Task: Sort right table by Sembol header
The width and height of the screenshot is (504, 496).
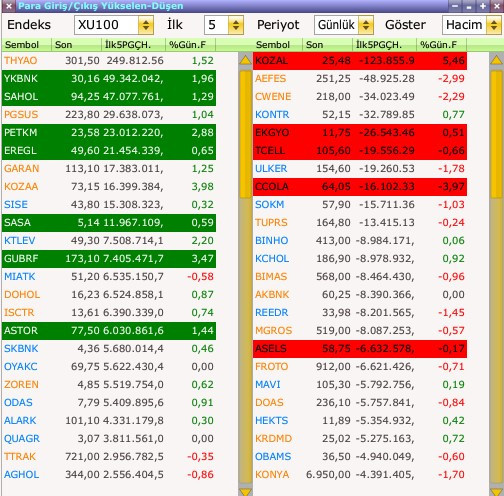Action: click(277, 45)
